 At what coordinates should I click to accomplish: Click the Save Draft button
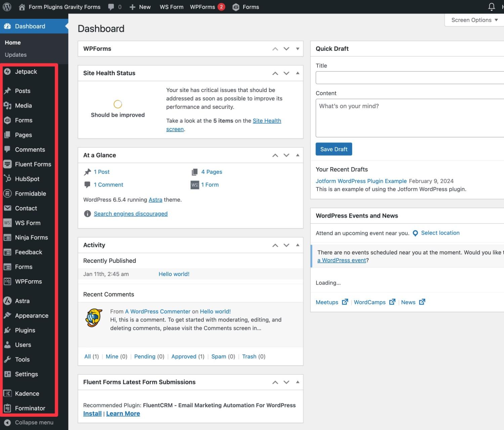click(x=334, y=149)
